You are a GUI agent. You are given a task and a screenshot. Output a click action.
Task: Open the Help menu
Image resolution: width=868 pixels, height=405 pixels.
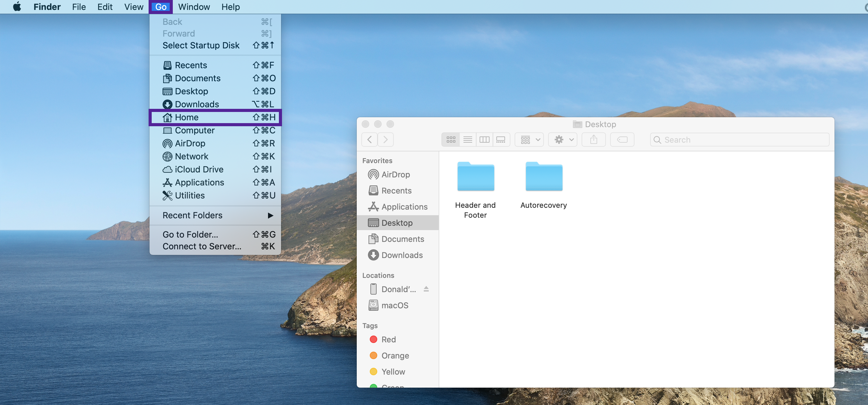pos(230,7)
